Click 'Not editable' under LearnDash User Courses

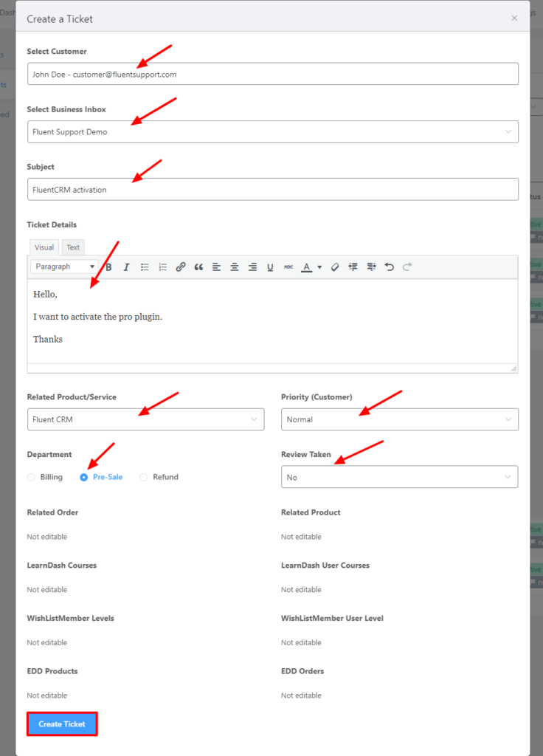point(301,590)
